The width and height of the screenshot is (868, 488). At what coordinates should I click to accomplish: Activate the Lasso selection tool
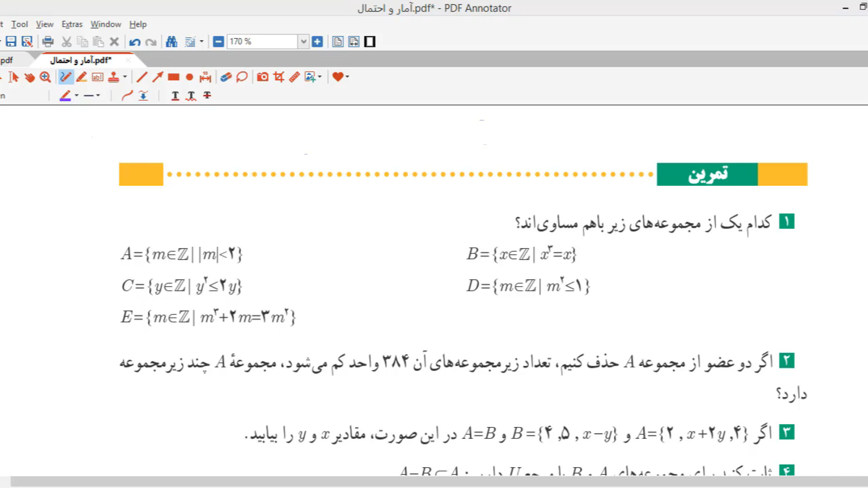tap(242, 77)
